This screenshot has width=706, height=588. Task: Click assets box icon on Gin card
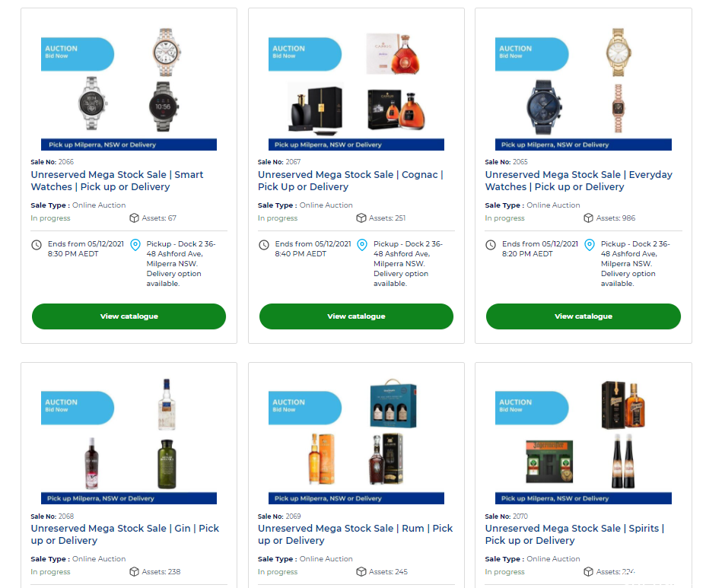(x=134, y=571)
